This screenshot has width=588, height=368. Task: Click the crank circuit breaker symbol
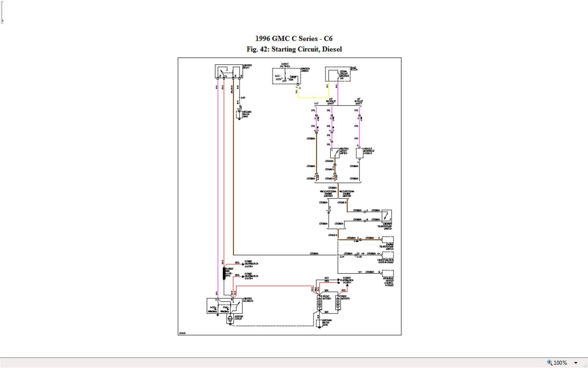pos(338,74)
